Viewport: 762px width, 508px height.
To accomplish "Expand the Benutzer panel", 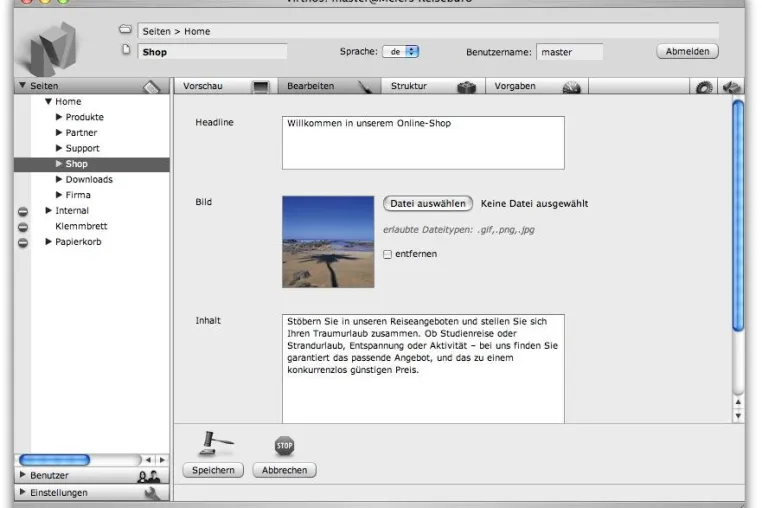I will (22, 474).
